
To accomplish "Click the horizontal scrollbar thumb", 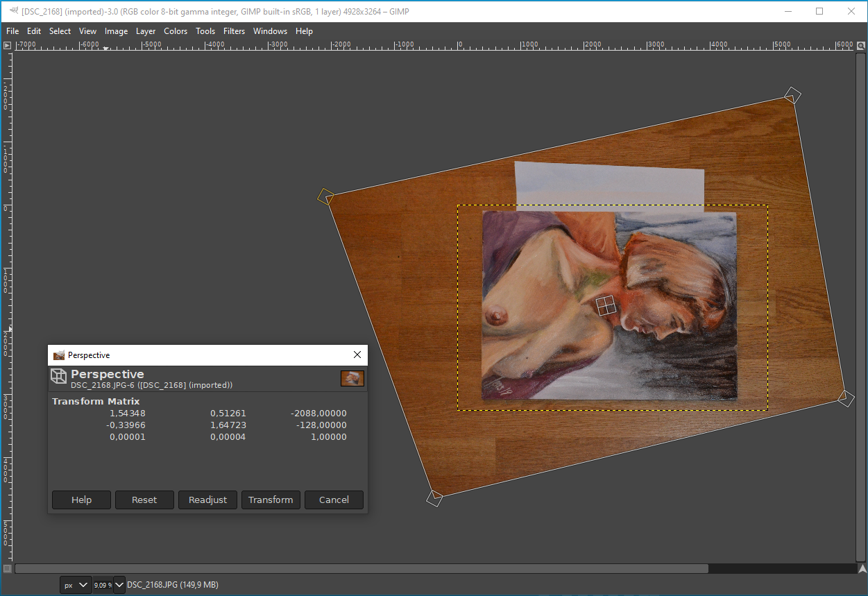I will pyautogui.click(x=361, y=568).
